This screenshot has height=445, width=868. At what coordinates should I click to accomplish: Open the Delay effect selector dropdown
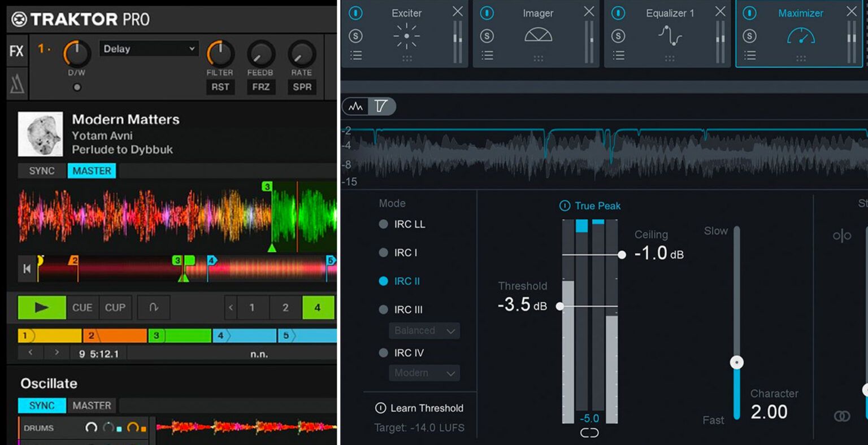click(x=149, y=49)
